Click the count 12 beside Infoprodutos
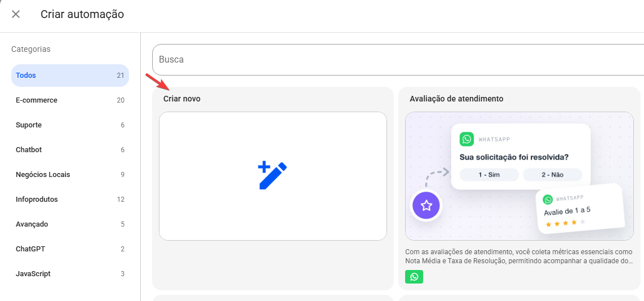This screenshot has width=644, height=301. coord(121,200)
